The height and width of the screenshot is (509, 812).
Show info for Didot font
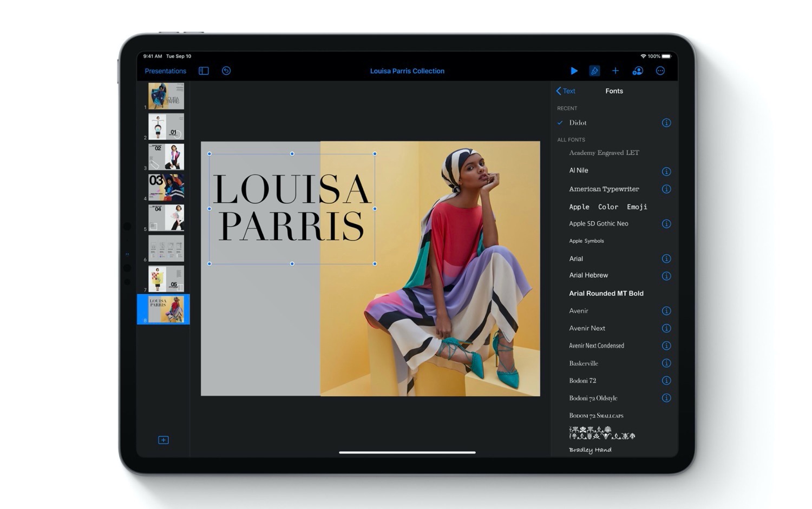(666, 123)
